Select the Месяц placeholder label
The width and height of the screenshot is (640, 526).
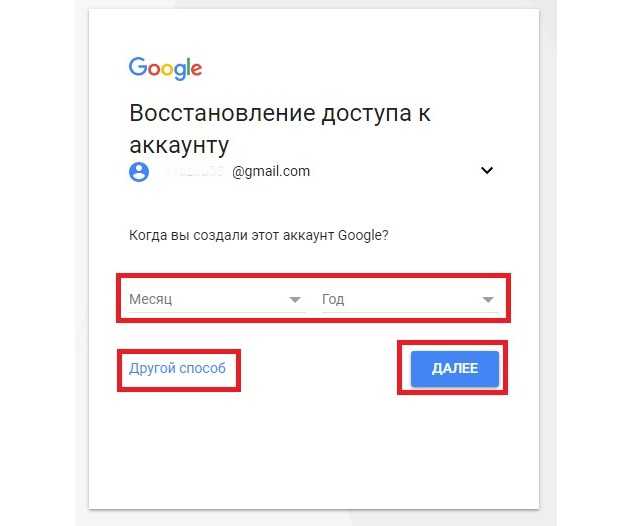pos(151,299)
